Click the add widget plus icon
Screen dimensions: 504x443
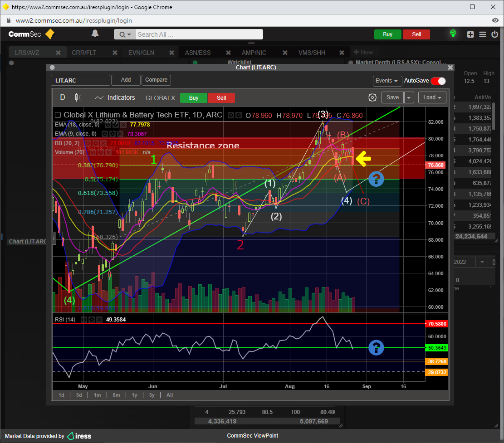point(470,34)
